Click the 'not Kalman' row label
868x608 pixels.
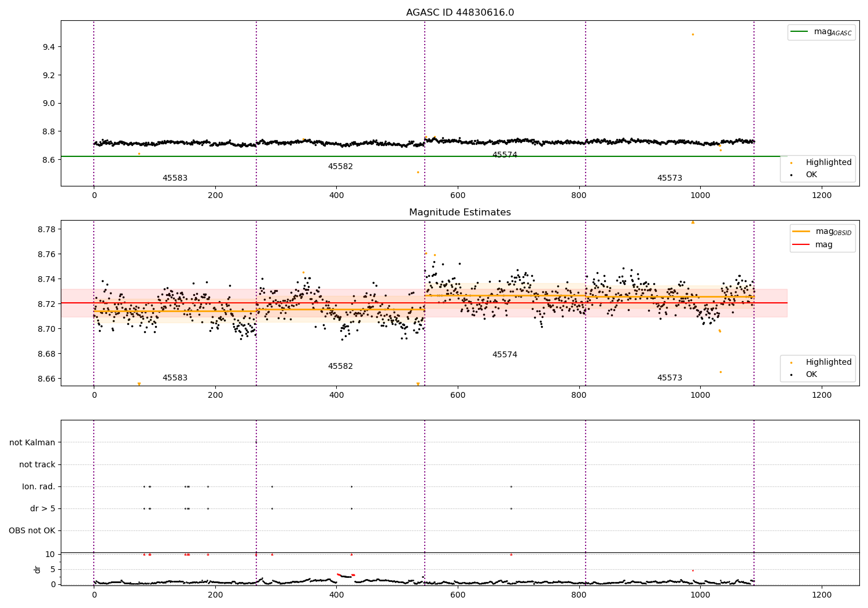(x=32, y=443)
